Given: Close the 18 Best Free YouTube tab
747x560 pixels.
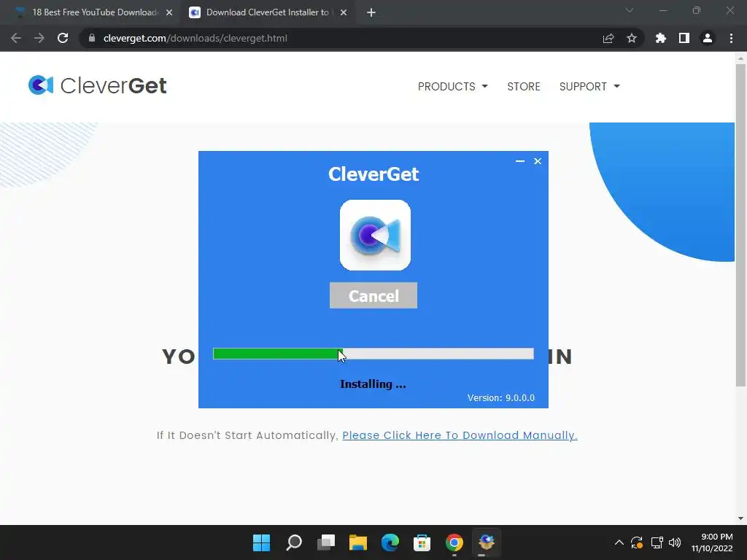Looking at the screenshot, I should click(x=169, y=13).
